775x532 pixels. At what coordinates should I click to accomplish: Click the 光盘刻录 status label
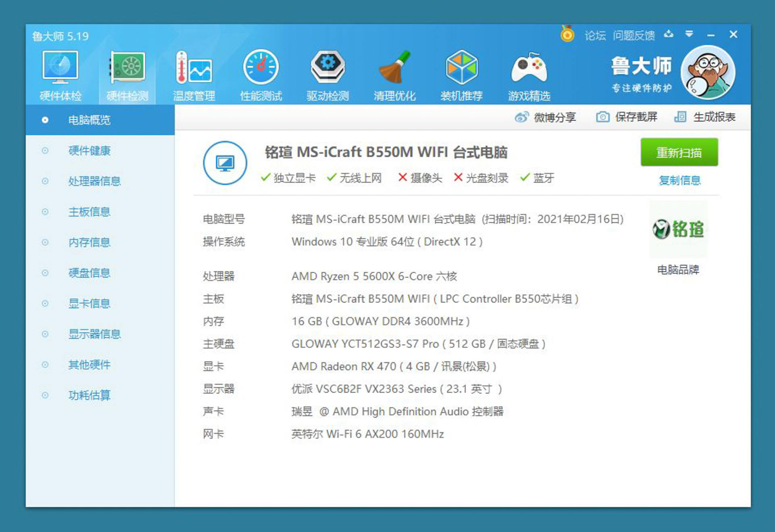click(x=487, y=177)
